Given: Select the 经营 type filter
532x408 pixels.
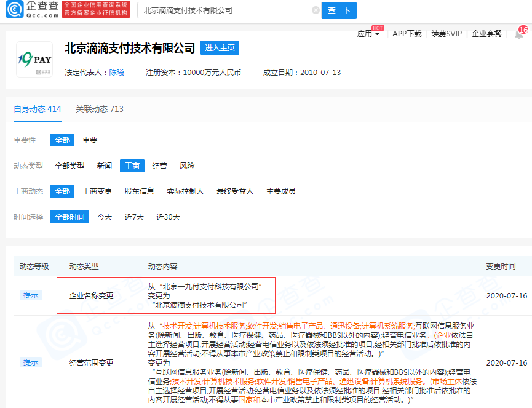Looking at the screenshot, I should [159, 166].
